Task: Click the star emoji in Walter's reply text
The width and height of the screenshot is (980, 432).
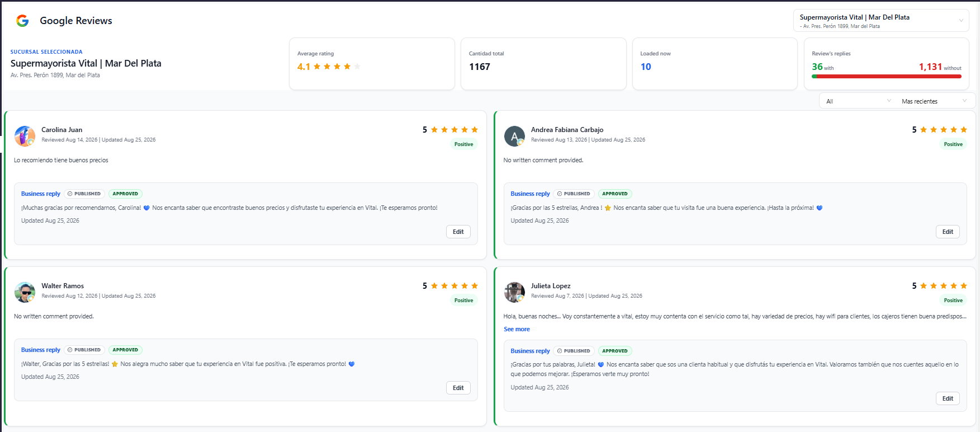Action: tap(115, 364)
